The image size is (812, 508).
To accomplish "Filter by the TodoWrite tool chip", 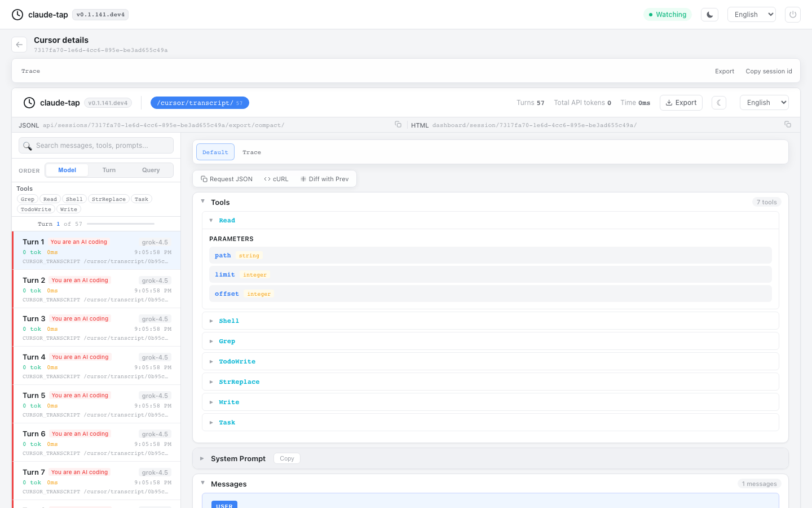I will (x=36, y=209).
